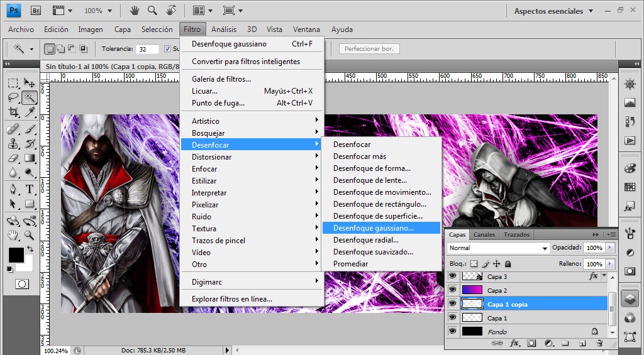Image resolution: width=644 pixels, height=355 pixels.
Task: Launch Adobe Bridge from top bar
Action: [x=36, y=11]
